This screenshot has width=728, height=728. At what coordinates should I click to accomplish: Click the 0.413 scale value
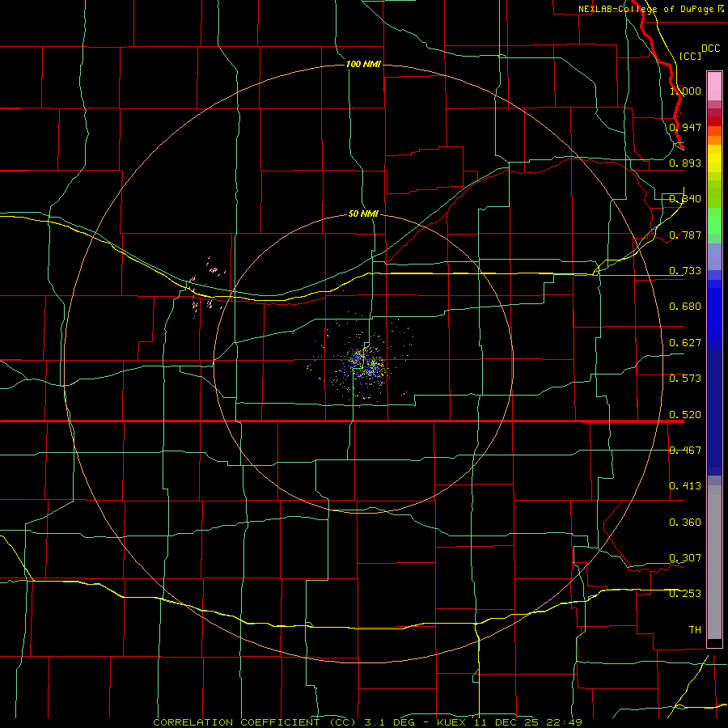coord(685,486)
